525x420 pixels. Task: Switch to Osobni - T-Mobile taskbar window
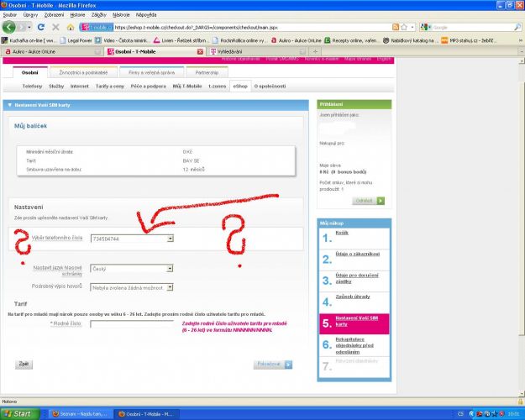tap(146, 414)
